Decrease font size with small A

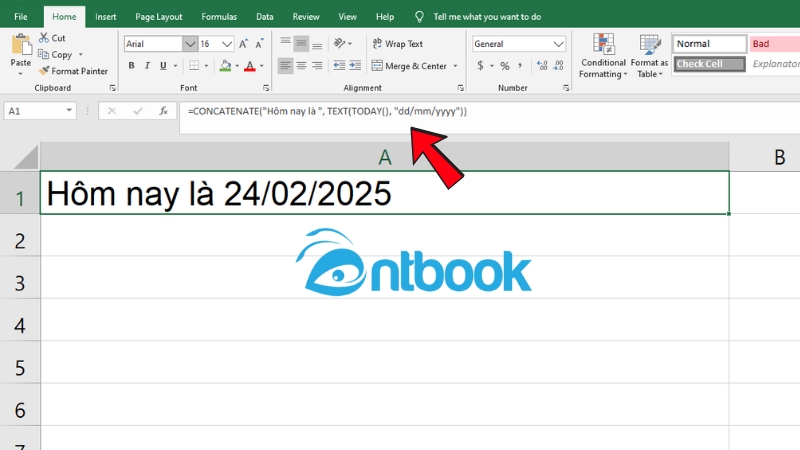[x=259, y=44]
